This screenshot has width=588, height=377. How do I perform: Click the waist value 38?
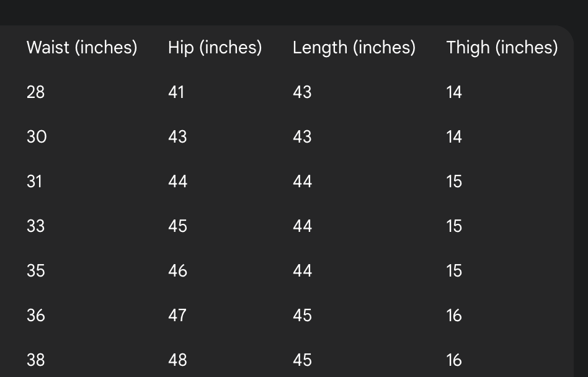pyautogui.click(x=35, y=360)
